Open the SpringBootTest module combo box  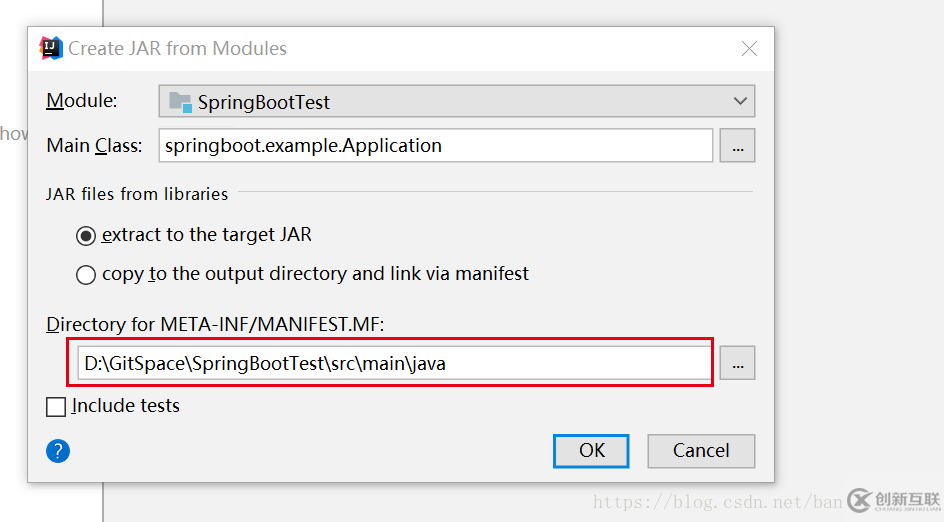tap(456, 101)
